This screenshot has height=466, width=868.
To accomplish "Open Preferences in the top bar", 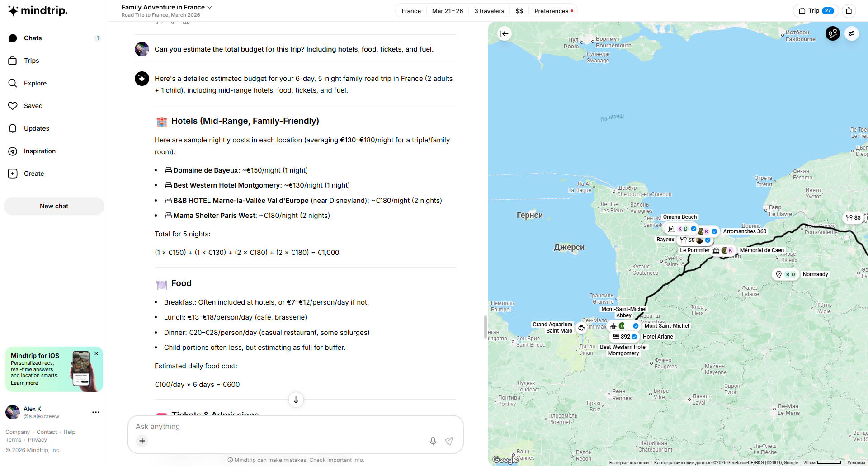I will tap(553, 11).
